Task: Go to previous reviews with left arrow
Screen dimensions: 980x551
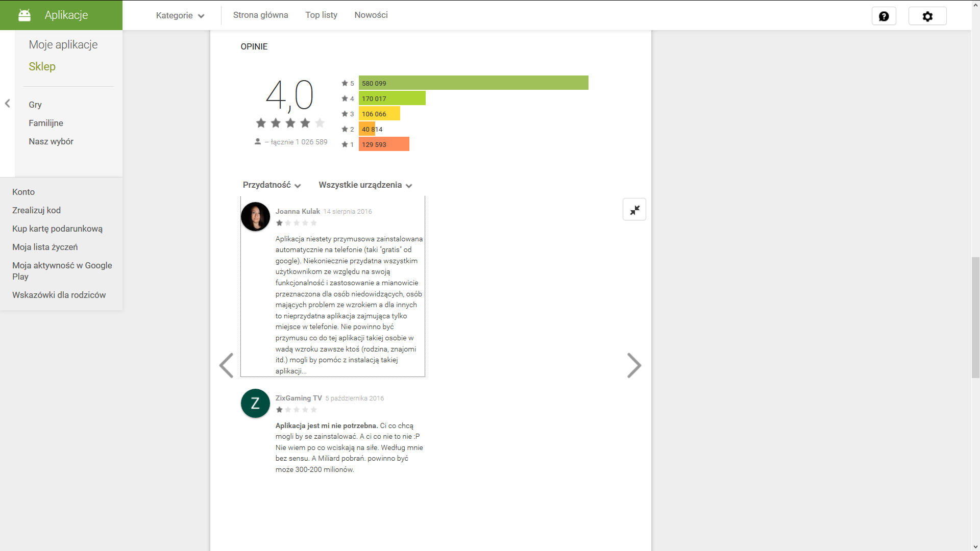Action: [x=226, y=365]
